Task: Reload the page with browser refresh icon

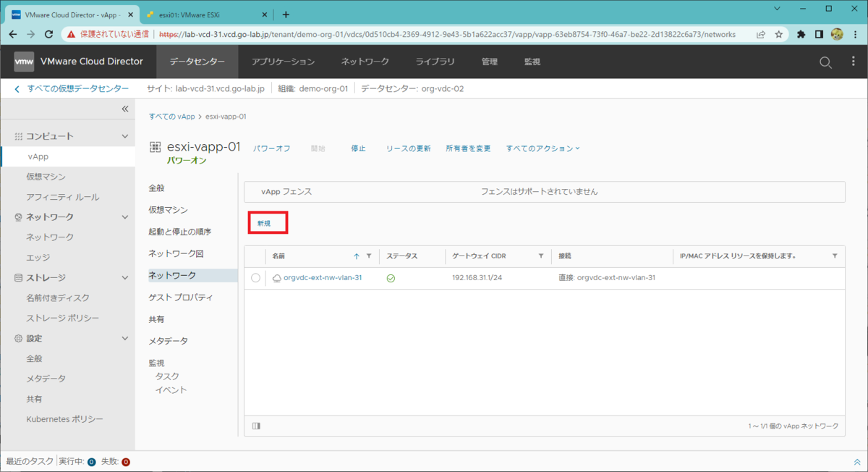Action: [x=48, y=34]
